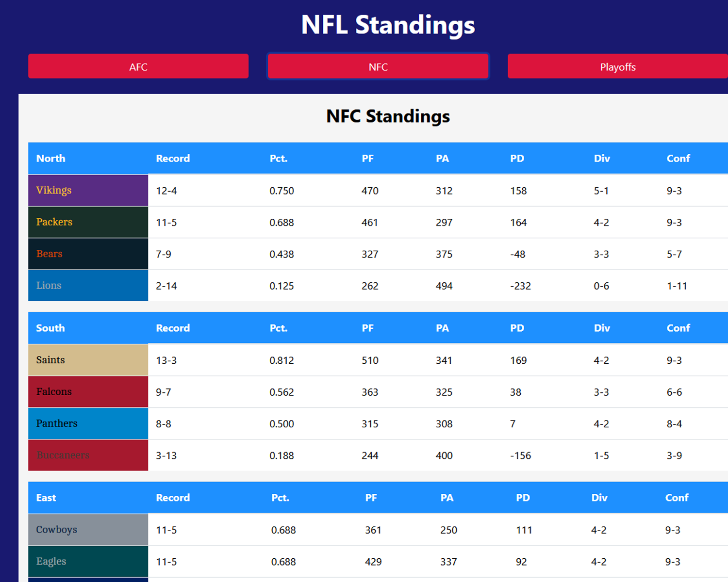Click the Bears team name
The image size is (728, 582).
pyautogui.click(x=50, y=254)
